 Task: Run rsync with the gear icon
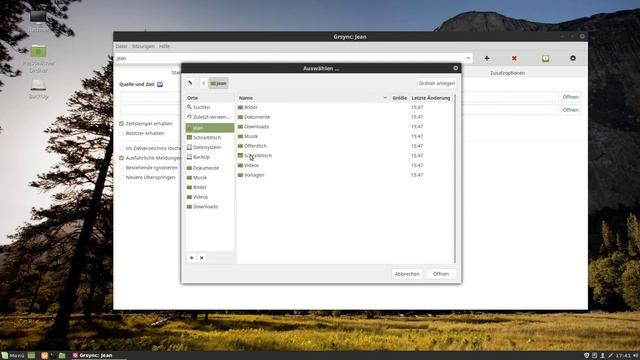[x=573, y=58]
